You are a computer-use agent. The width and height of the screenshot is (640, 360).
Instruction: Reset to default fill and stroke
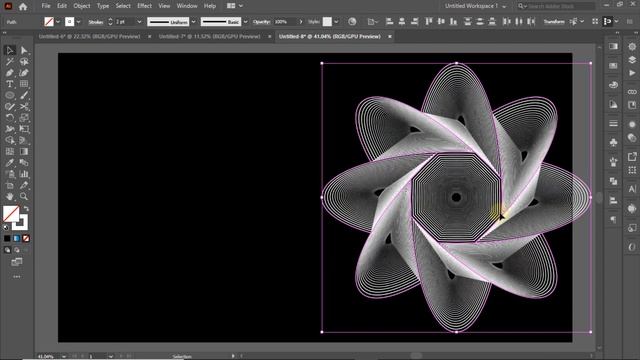pos(6,227)
